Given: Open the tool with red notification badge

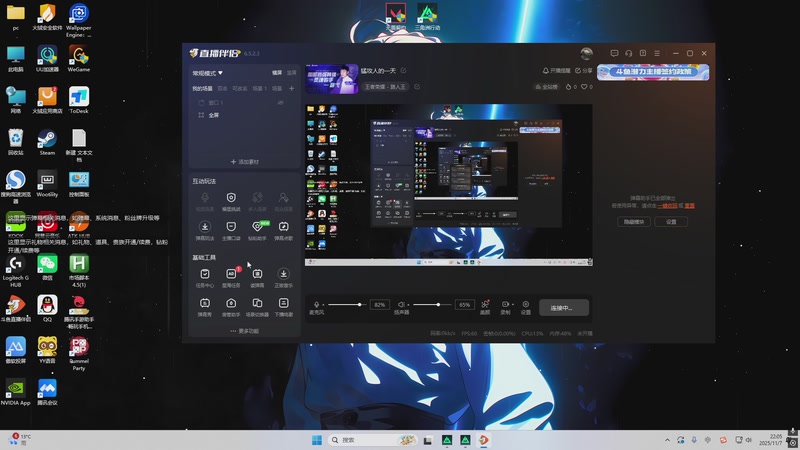Looking at the screenshot, I should (x=231, y=277).
